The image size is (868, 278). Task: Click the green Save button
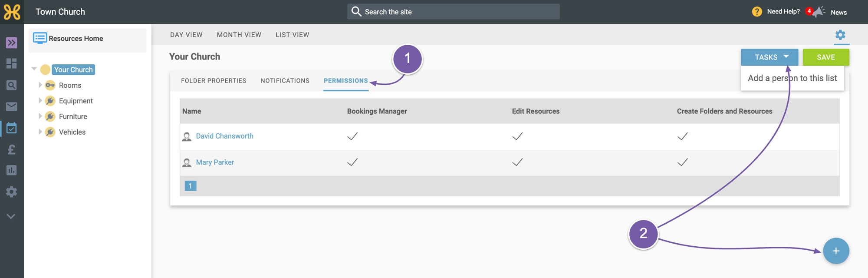[826, 57]
